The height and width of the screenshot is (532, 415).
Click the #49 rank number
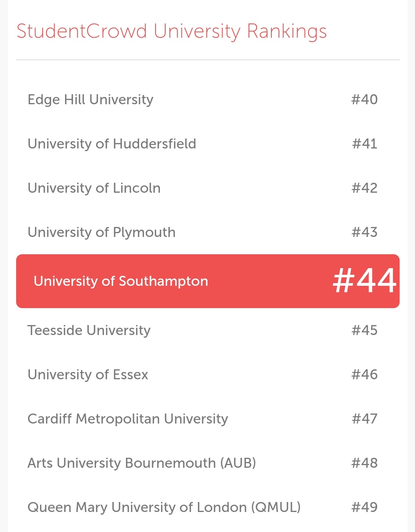coord(364,507)
